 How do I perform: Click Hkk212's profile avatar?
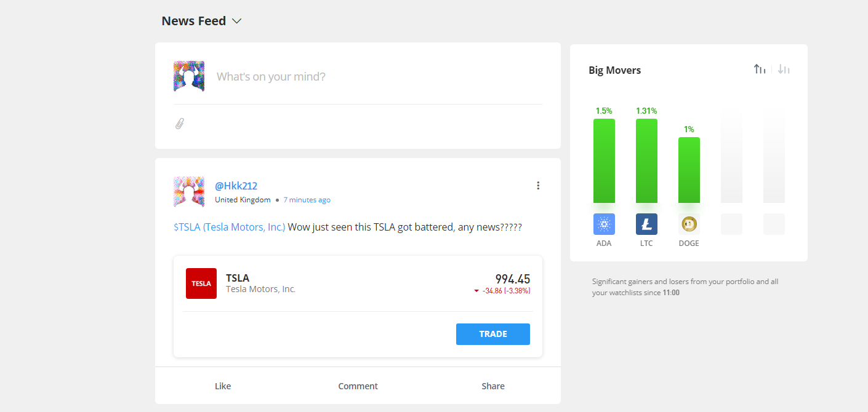pyautogui.click(x=189, y=192)
